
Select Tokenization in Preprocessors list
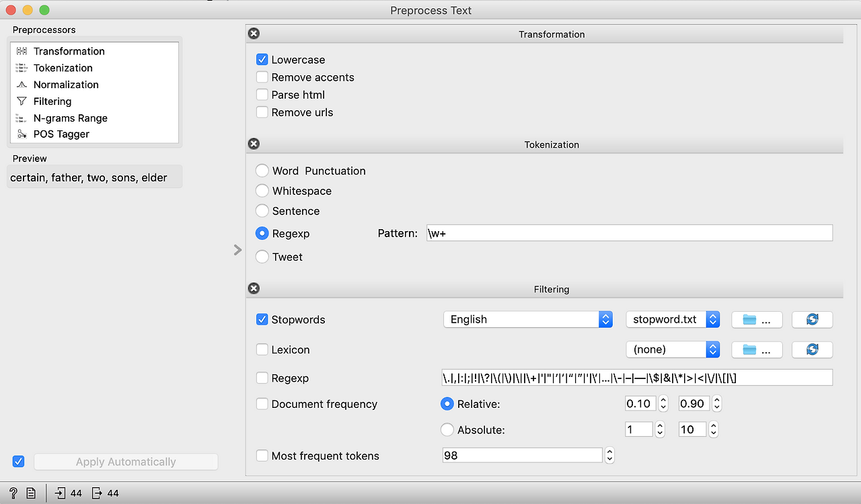[x=94, y=68]
